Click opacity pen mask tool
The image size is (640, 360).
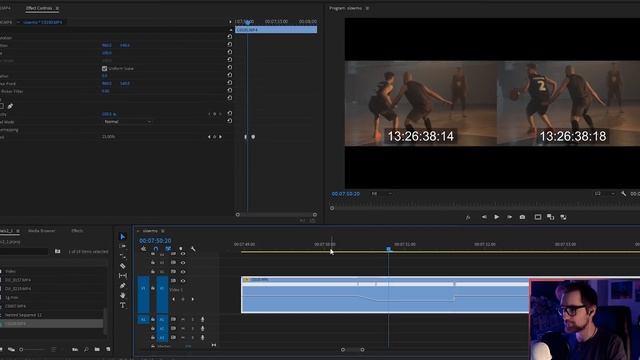click(10, 107)
